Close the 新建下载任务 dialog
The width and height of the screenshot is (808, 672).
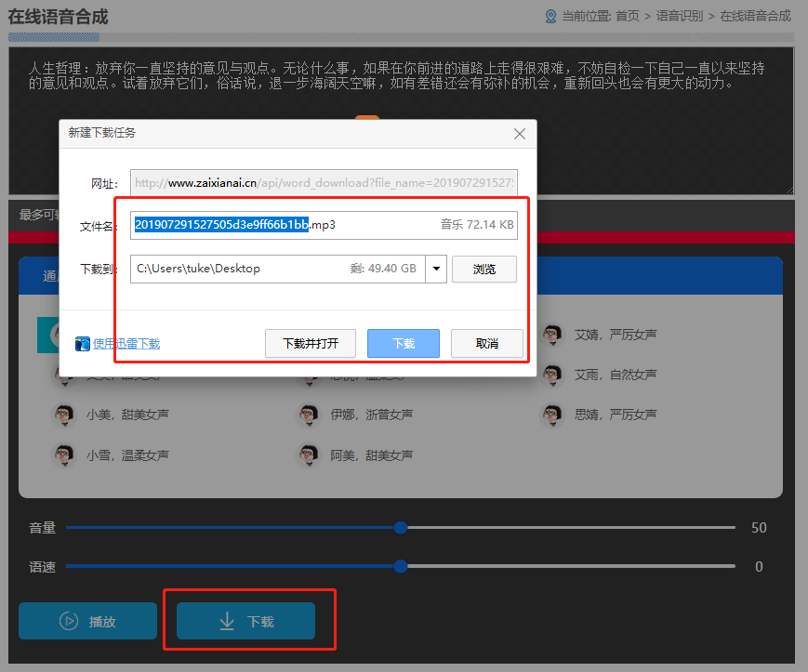(520, 134)
